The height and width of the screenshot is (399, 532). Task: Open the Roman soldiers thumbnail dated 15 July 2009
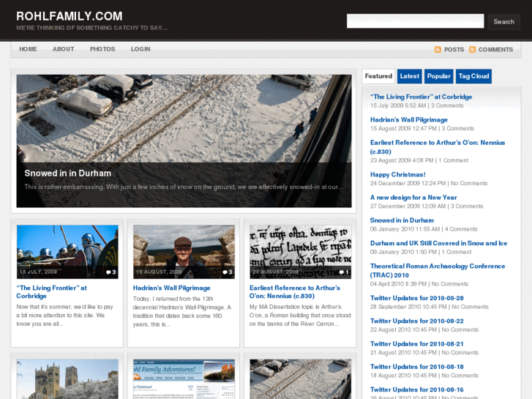coord(67,252)
